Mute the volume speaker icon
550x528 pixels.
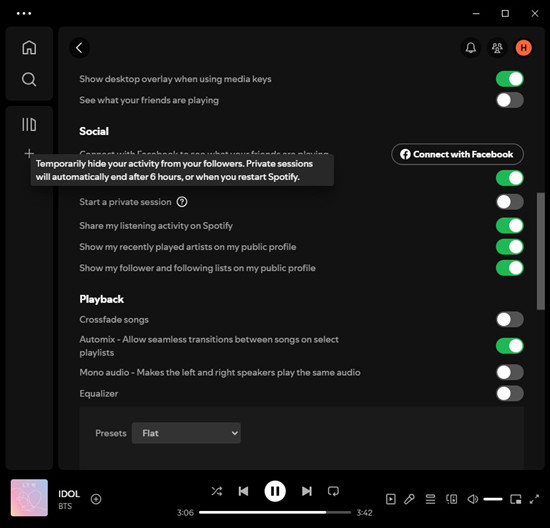click(473, 499)
